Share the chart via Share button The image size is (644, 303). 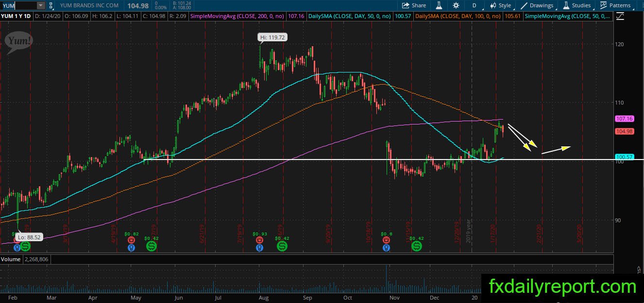(x=414, y=5)
